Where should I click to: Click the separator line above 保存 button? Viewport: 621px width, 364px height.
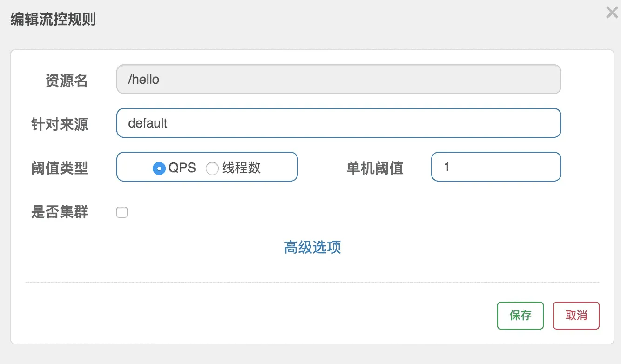tap(312, 282)
